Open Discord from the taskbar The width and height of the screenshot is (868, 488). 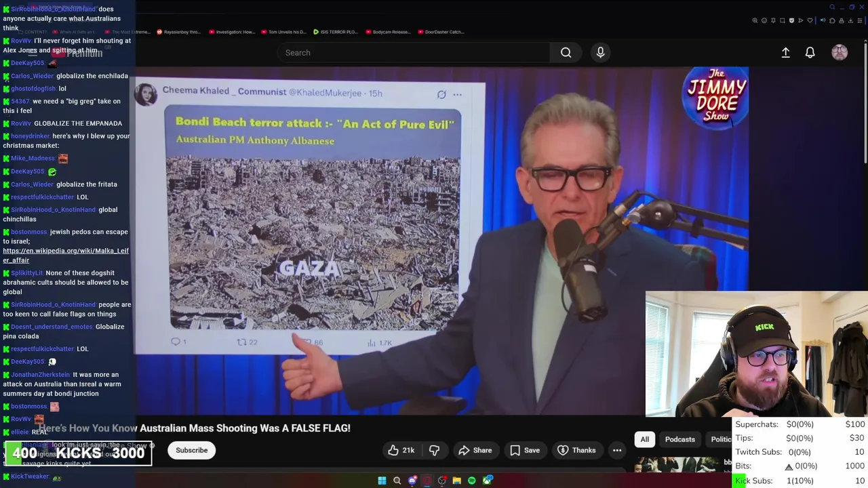coord(412,481)
